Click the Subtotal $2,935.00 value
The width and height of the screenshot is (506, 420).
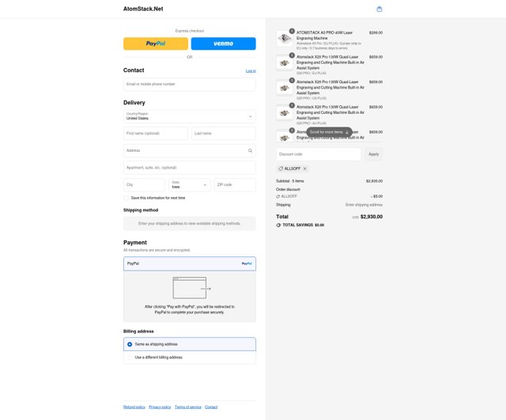coord(374,181)
